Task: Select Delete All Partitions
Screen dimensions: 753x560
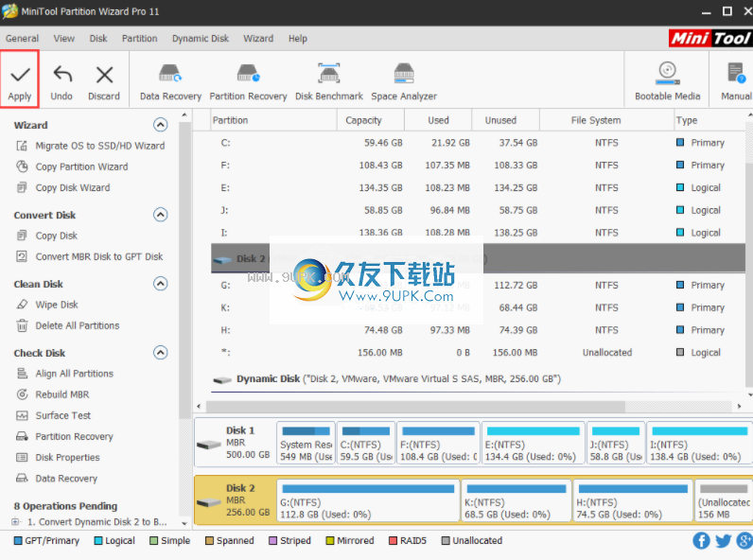Action: tap(68, 325)
